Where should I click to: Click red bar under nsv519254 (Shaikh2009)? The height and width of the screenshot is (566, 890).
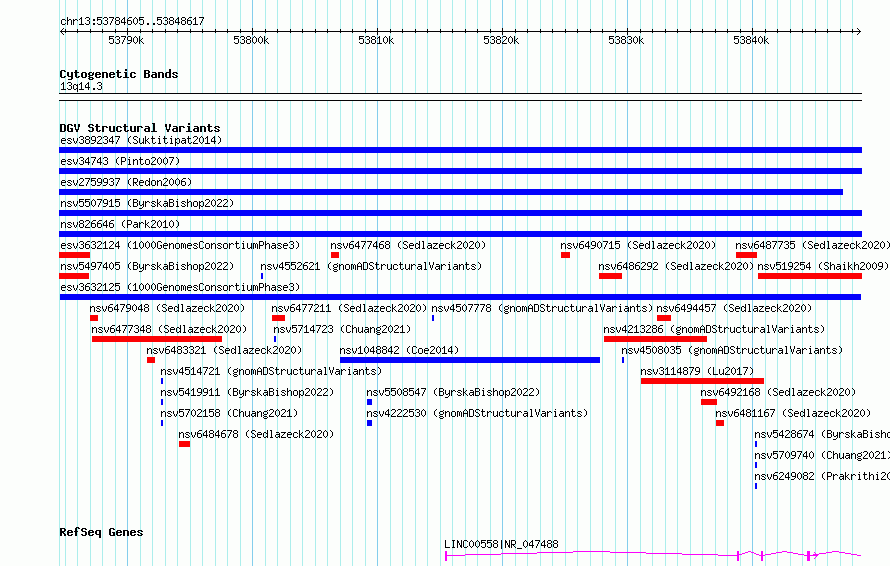tap(810, 276)
